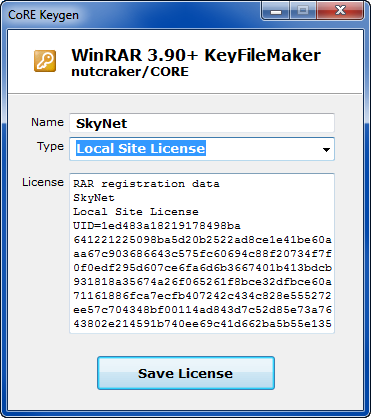Select the highlighted Local Site License text
This screenshot has height=418, width=371.
pos(141,148)
